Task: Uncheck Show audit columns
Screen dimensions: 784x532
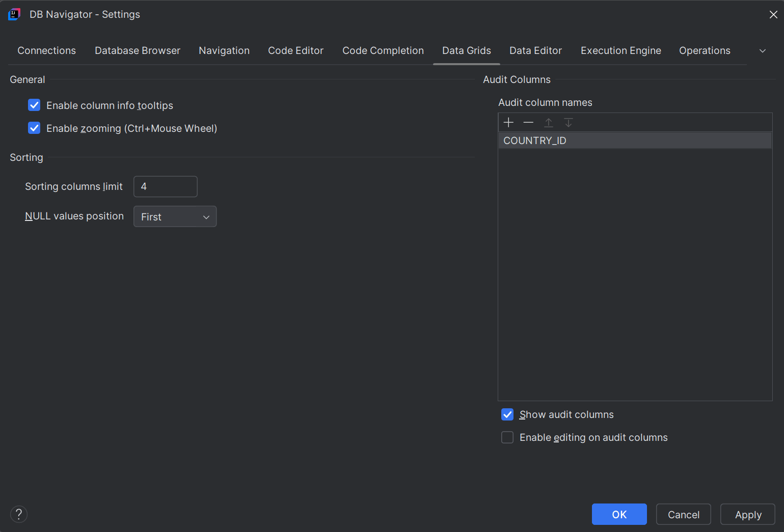Action: [x=507, y=414]
